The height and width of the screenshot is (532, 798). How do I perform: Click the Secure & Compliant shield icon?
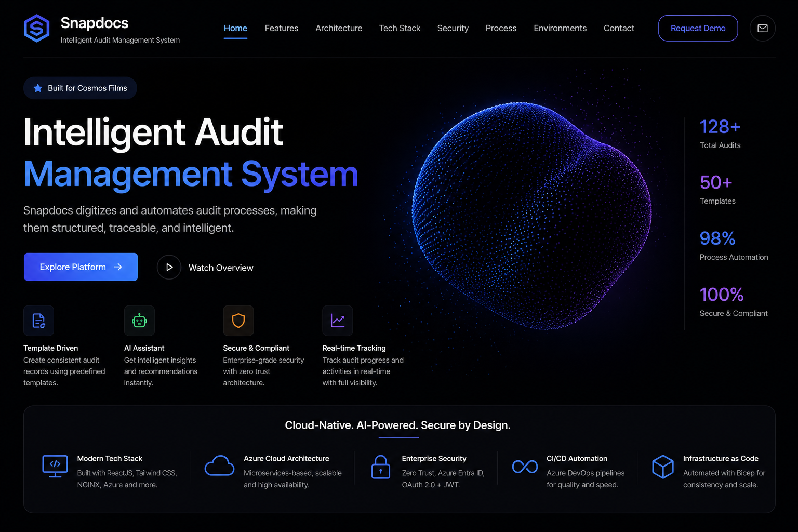(x=238, y=321)
